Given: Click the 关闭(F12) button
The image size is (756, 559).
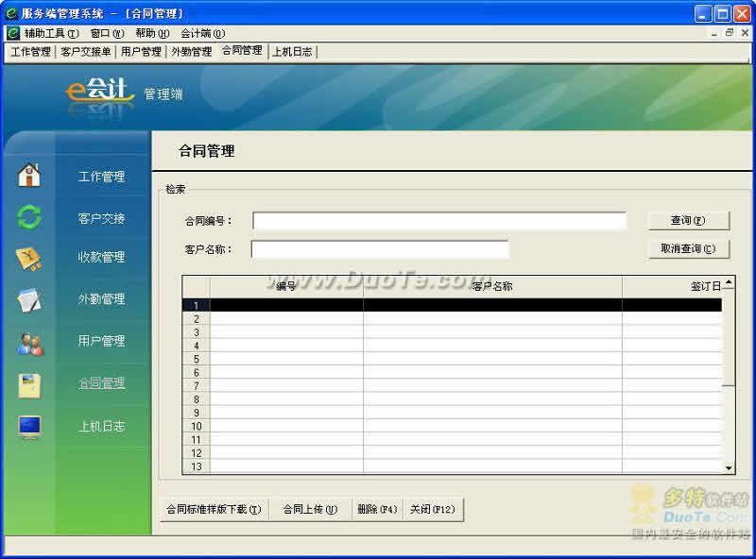Looking at the screenshot, I should [x=433, y=509].
